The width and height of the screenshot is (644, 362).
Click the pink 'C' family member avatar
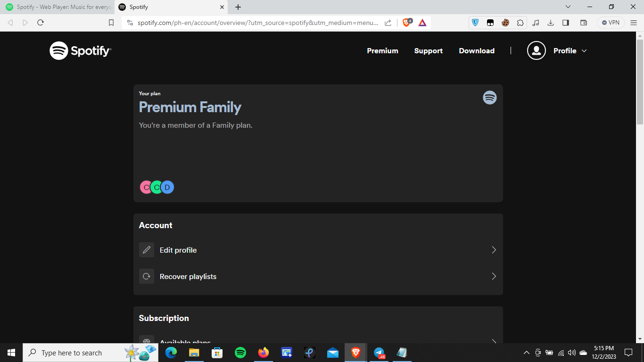[x=146, y=187]
